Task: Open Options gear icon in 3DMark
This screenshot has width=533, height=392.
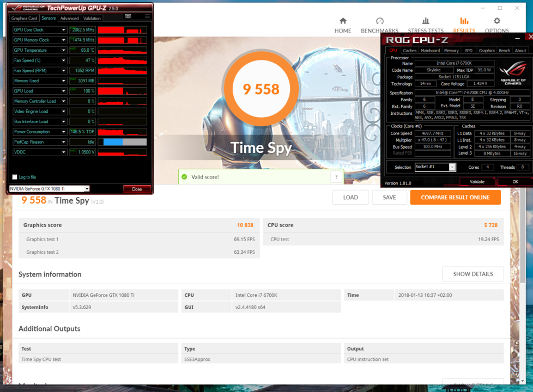Action: click(497, 21)
